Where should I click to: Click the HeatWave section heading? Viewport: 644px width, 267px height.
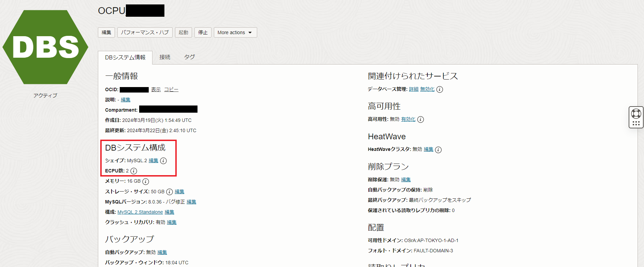(x=387, y=137)
